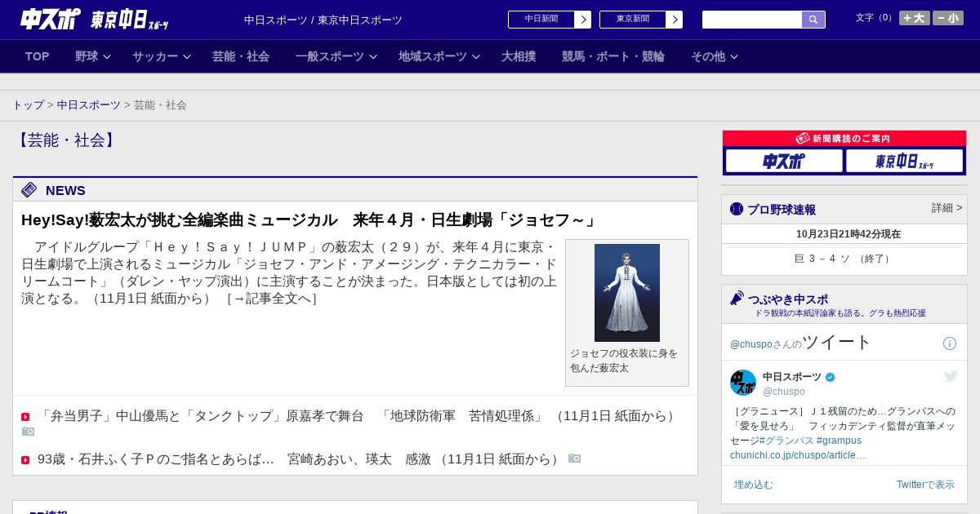Viewport: 980px width, 514px height.
Task: Select the 競馬・ボート・競輪 menu item
Action: [613, 56]
